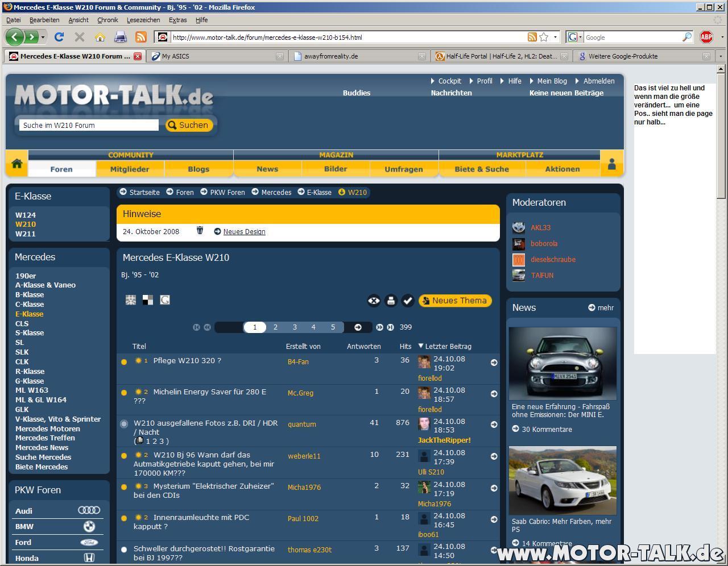Click the Google search box in toolbar
This screenshot has height=566, width=728.
point(633,38)
